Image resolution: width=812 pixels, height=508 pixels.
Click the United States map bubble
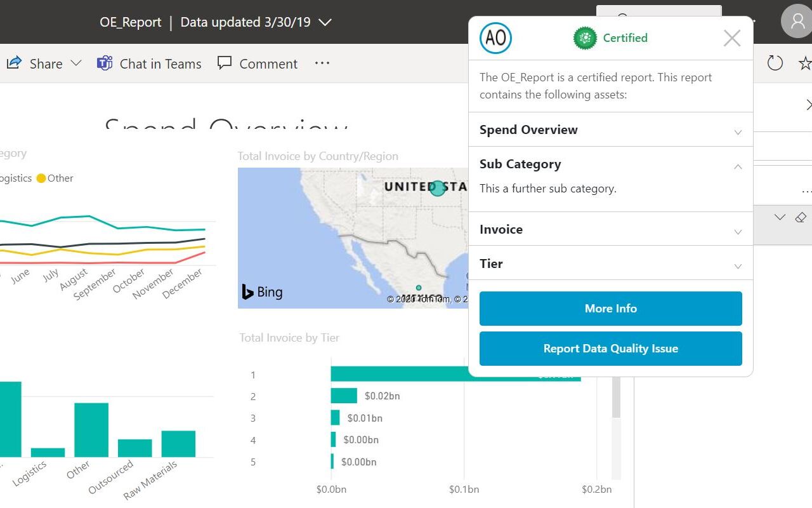pos(438,188)
